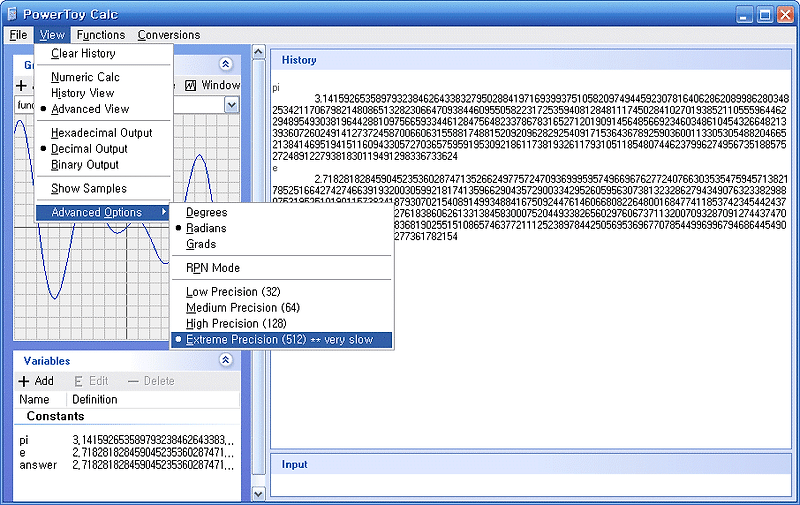The image size is (800, 505).
Task: Select Medium Precision (64)
Action: [x=282, y=308]
